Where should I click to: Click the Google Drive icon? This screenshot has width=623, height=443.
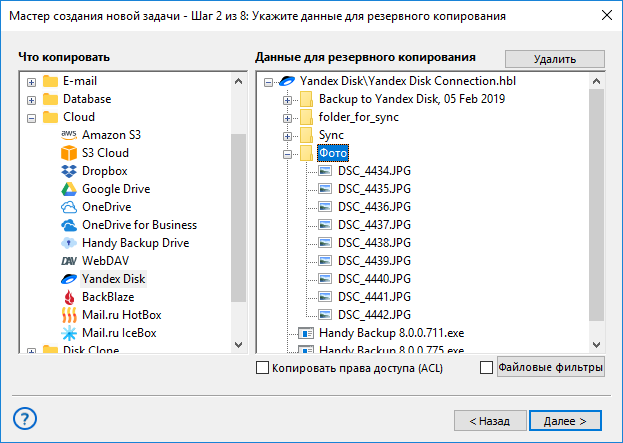click(x=69, y=189)
